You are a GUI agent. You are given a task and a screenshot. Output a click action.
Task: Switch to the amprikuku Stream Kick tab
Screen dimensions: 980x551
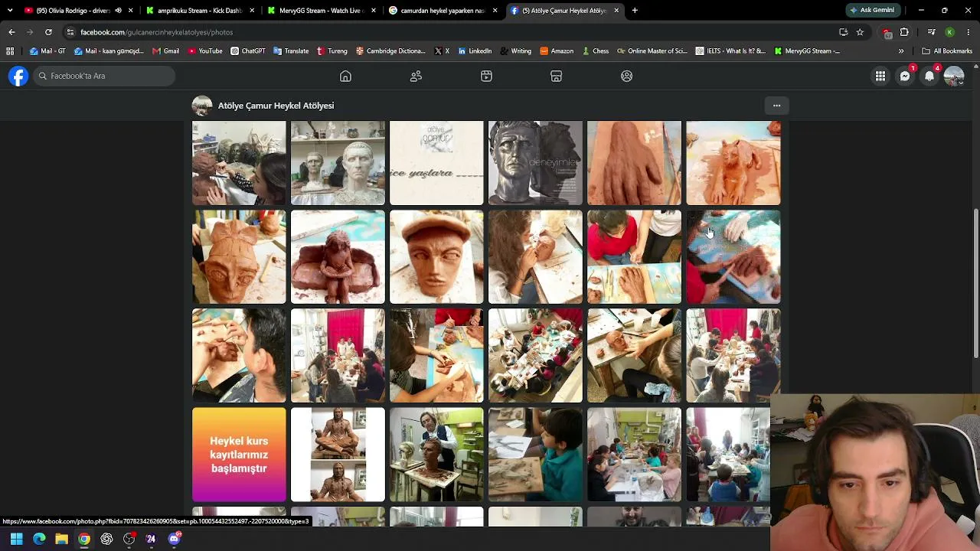pos(199,11)
